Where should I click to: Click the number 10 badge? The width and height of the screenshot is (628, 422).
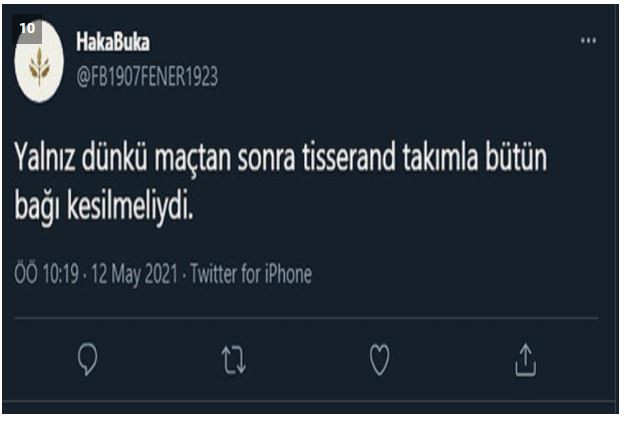coord(26,28)
